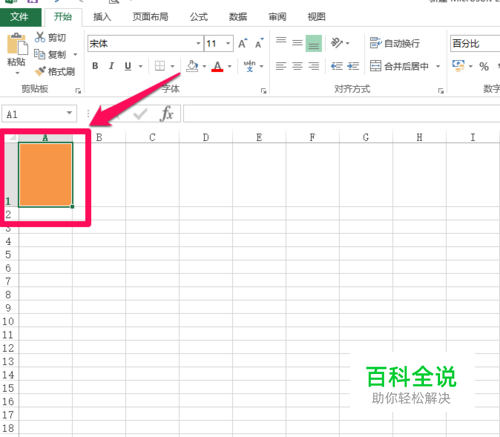Screen dimensions: 500x437
Task: Click the Paste clipboard icon
Action: pyautogui.click(x=17, y=44)
